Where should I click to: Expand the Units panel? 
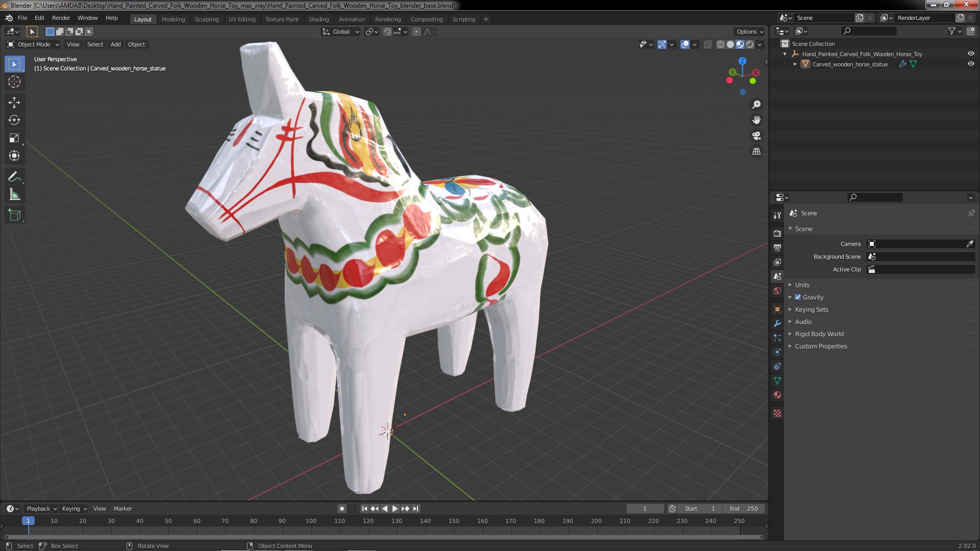tap(802, 285)
